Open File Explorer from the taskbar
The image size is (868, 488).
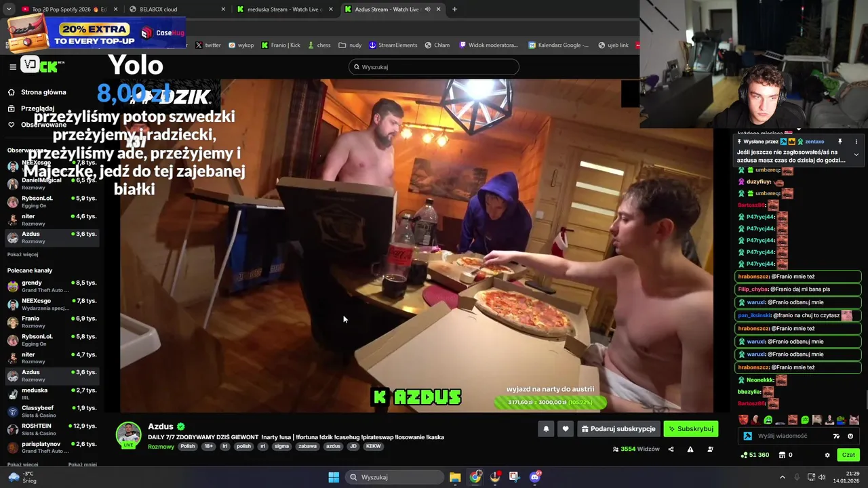point(455,477)
